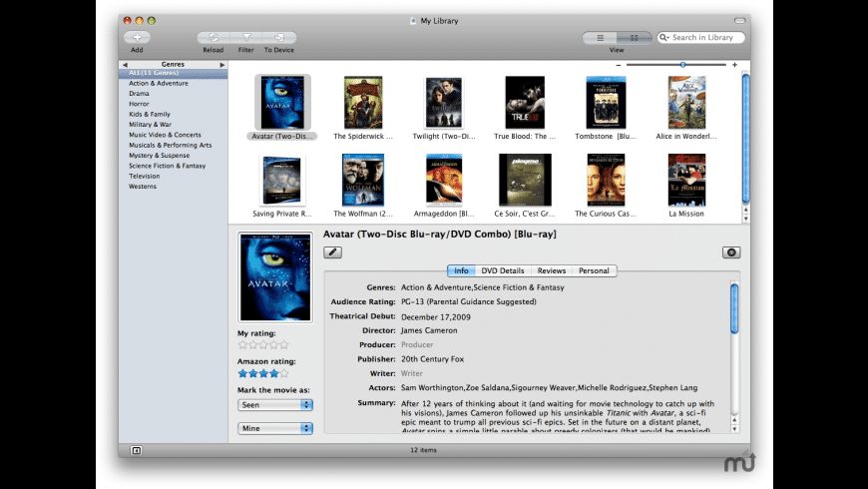Click the search magnifier icon
Viewport: 868px width, 489px height.
[663, 37]
